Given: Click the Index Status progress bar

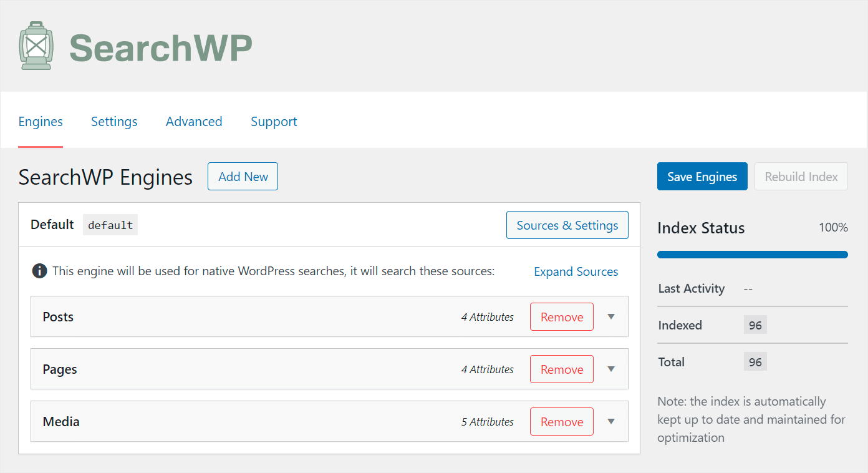Looking at the screenshot, I should [x=753, y=255].
